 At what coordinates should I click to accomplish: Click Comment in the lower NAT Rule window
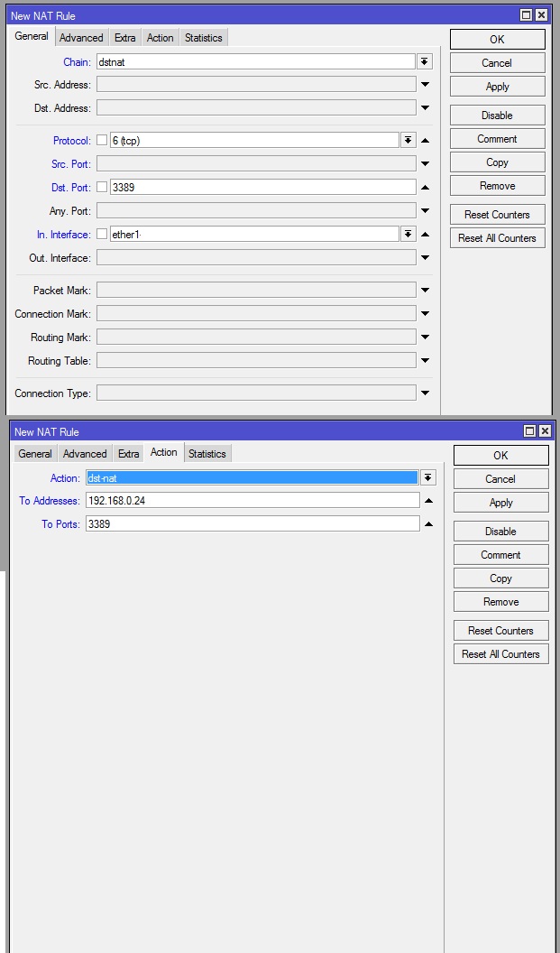(x=501, y=555)
